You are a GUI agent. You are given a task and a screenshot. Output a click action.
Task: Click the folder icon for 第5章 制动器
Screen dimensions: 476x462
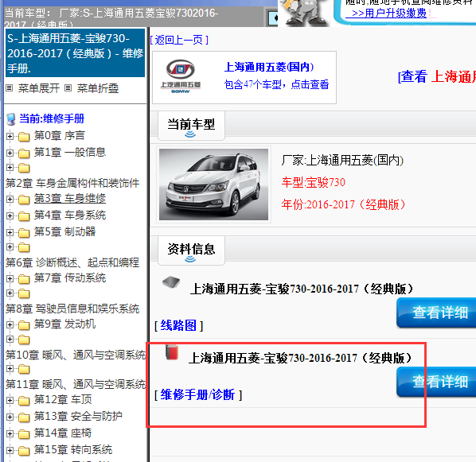[x=24, y=233]
